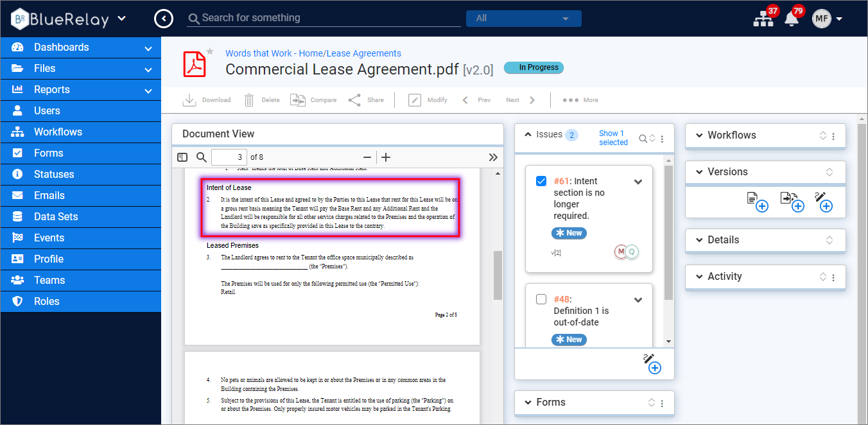This screenshot has width=868, height=425.
Task: Click the Download toolbar icon
Action: pos(189,100)
